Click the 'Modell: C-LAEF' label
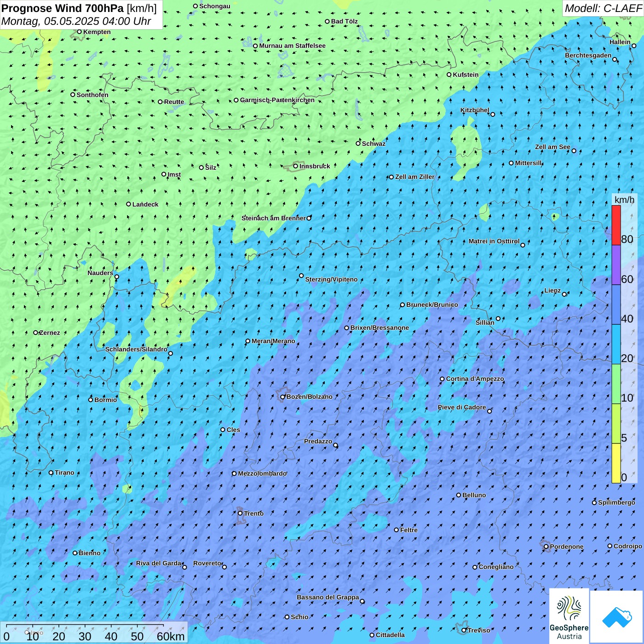 [603, 8]
